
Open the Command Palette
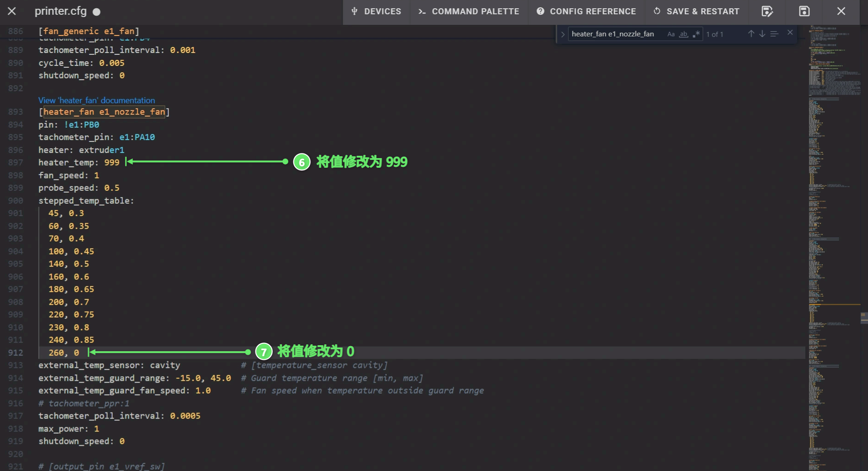click(x=469, y=12)
